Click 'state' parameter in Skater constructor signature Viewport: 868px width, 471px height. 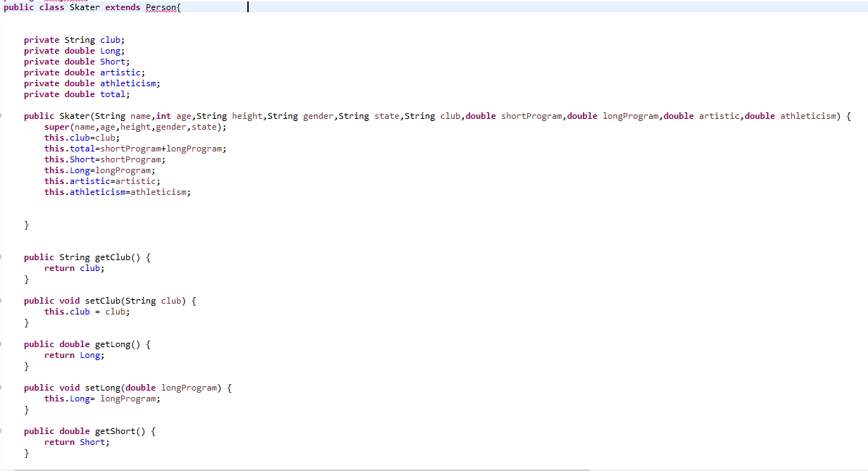click(387, 116)
